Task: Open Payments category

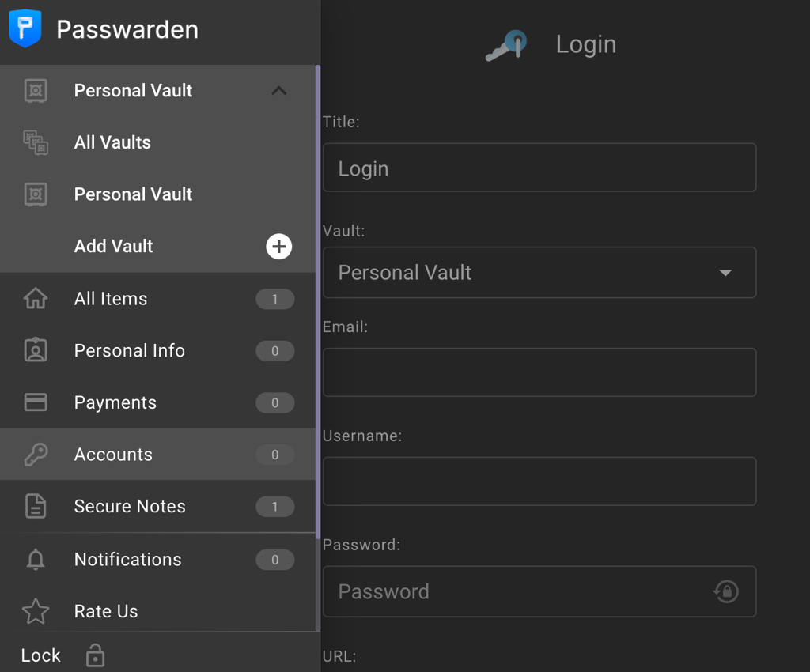Action: coord(157,402)
